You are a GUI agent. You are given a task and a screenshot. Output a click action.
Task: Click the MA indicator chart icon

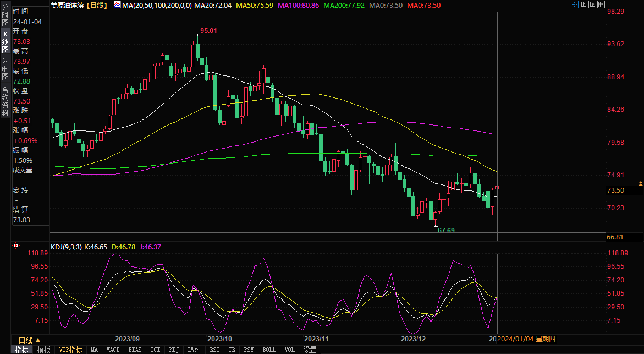click(118, 5)
